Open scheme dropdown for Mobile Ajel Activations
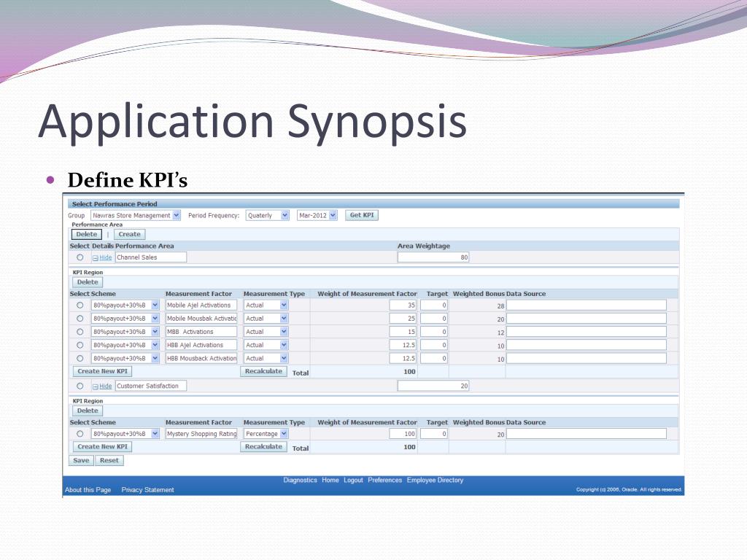Screen dimensions: 747x560 click(125, 306)
